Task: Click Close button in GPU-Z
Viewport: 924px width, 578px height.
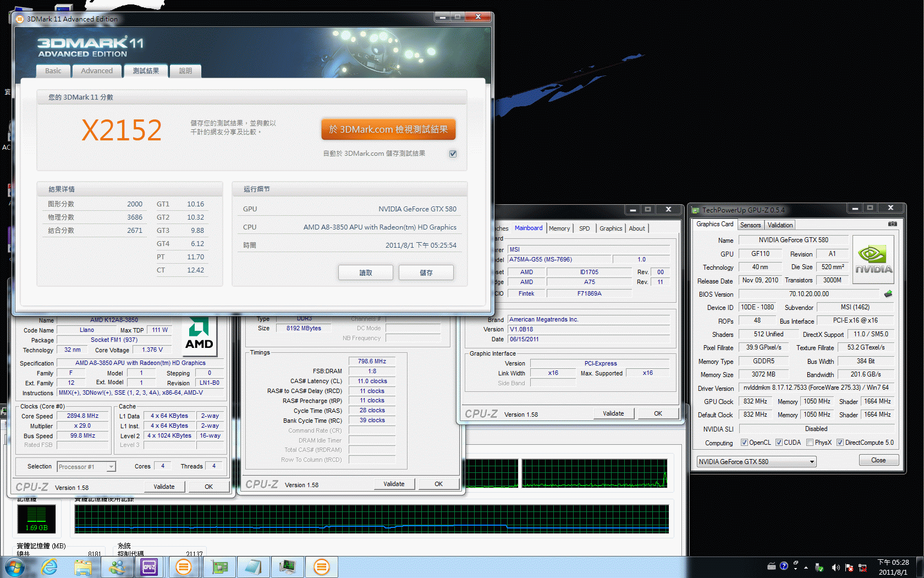Action: tap(878, 460)
